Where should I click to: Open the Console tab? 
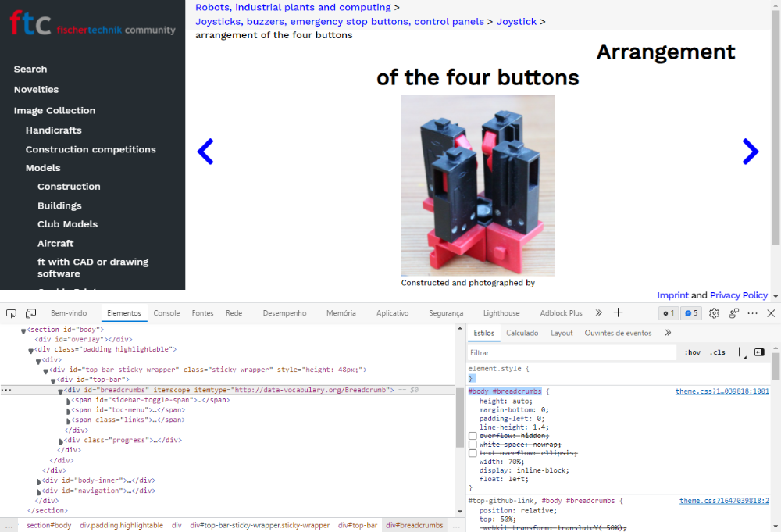point(166,313)
